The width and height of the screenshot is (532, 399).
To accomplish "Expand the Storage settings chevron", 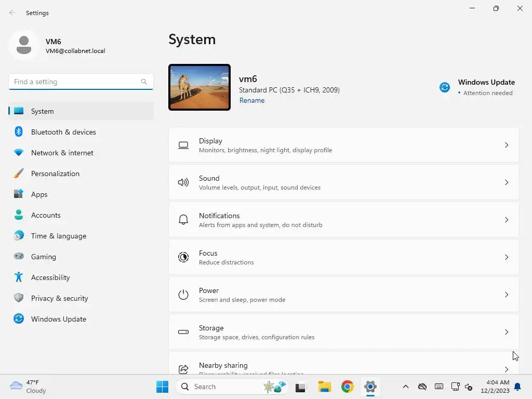I will tap(506, 332).
